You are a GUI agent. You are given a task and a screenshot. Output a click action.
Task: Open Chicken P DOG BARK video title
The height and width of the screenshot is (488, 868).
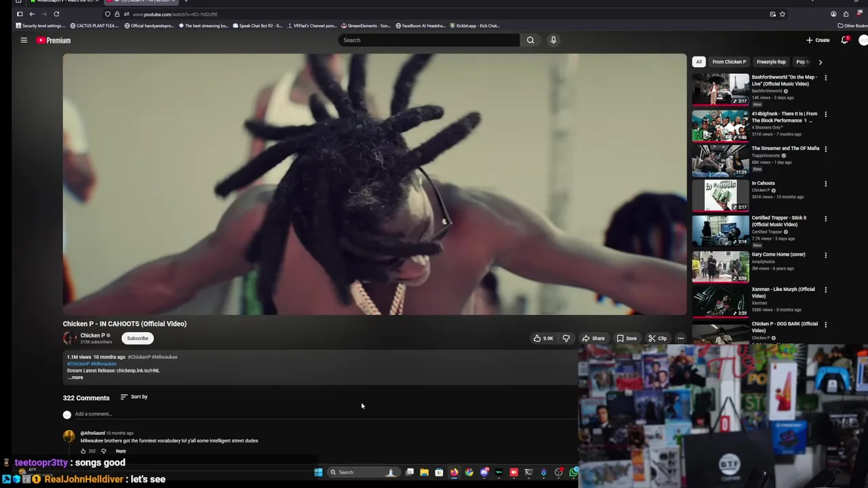pos(785,327)
